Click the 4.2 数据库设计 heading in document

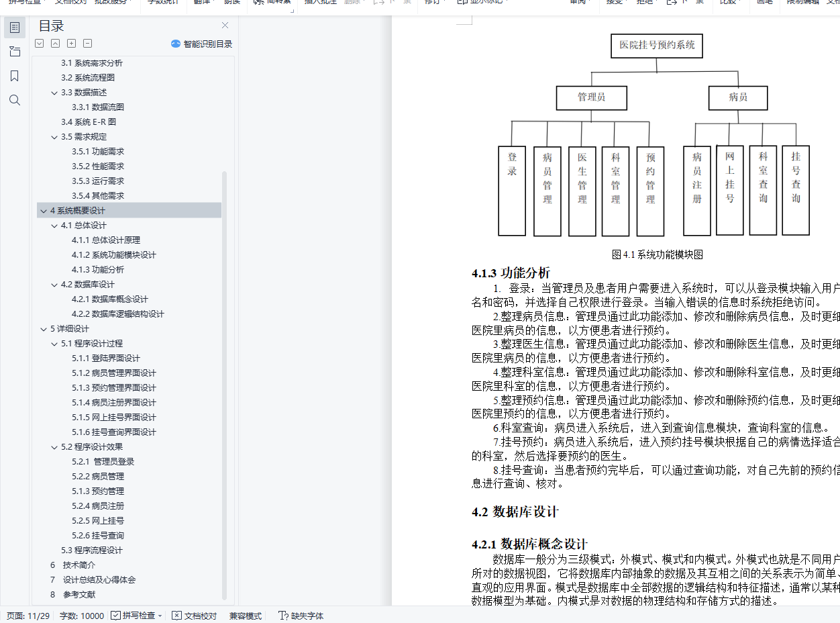click(515, 512)
